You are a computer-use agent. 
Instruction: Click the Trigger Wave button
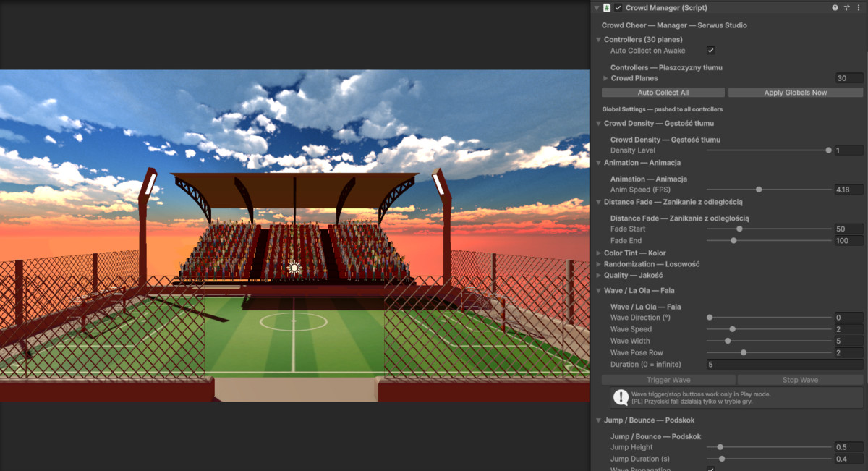tap(668, 380)
